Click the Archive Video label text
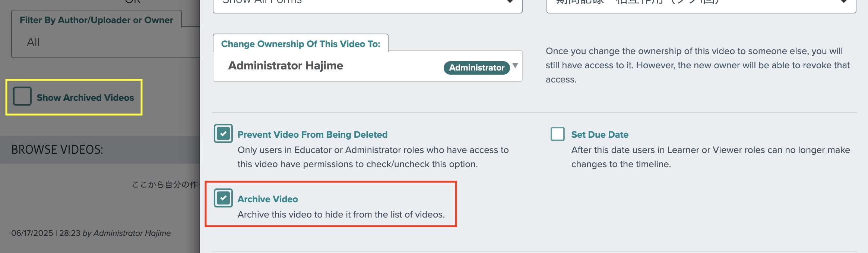 tap(267, 199)
